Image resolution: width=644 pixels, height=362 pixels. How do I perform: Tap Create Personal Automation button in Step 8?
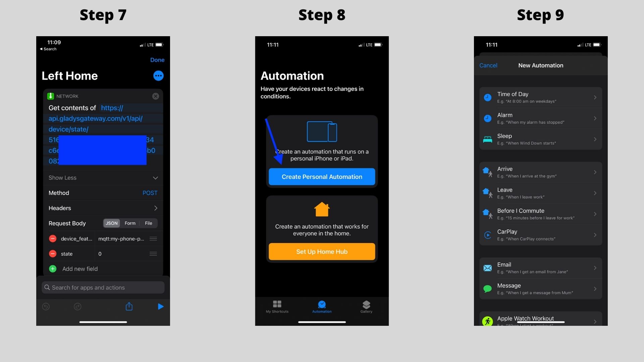click(x=322, y=176)
